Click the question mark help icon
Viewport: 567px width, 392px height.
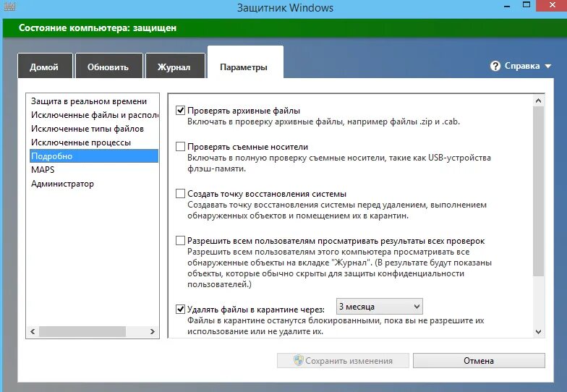click(x=495, y=66)
